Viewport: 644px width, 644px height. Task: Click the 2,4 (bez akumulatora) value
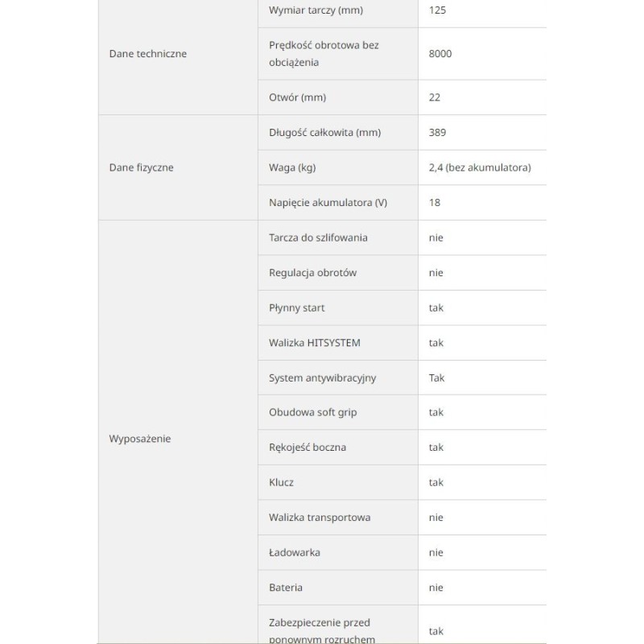(481, 167)
